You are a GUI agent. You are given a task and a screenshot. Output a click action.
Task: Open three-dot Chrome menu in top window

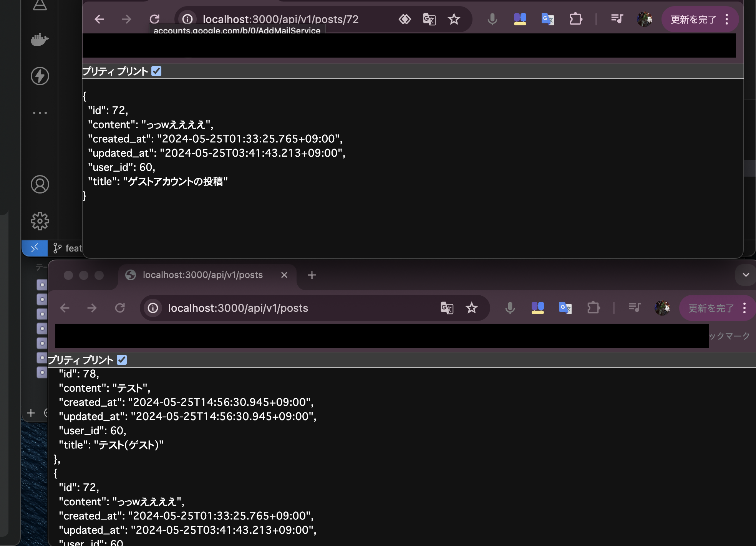pyautogui.click(x=727, y=19)
